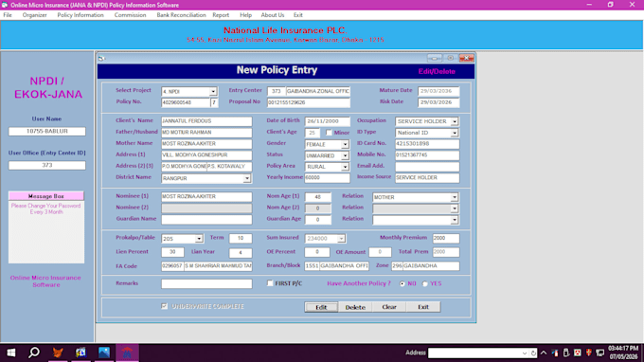Click the refresh icon beside the Address bar
The height and width of the screenshot is (362, 644).
click(x=533, y=353)
